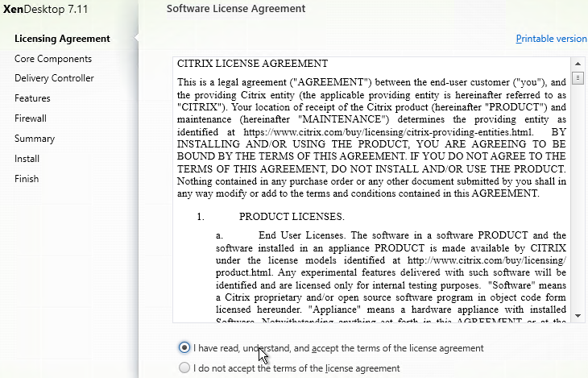Select the Licensing Agreement step
588x378 pixels.
click(x=62, y=39)
